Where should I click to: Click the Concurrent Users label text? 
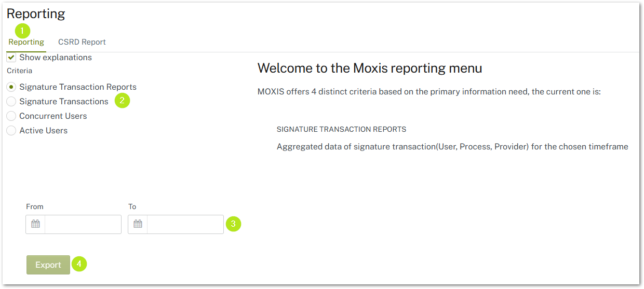[x=53, y=116]
